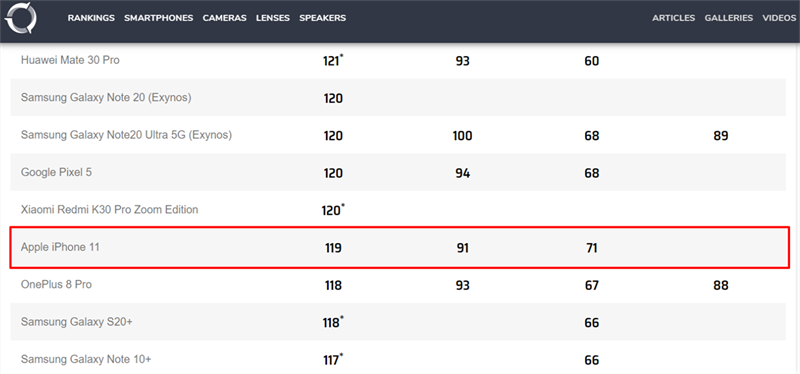Select the highlighted Apple iPhone 11 row
Viewport: 800px width, 374px height.
point(399,247)
